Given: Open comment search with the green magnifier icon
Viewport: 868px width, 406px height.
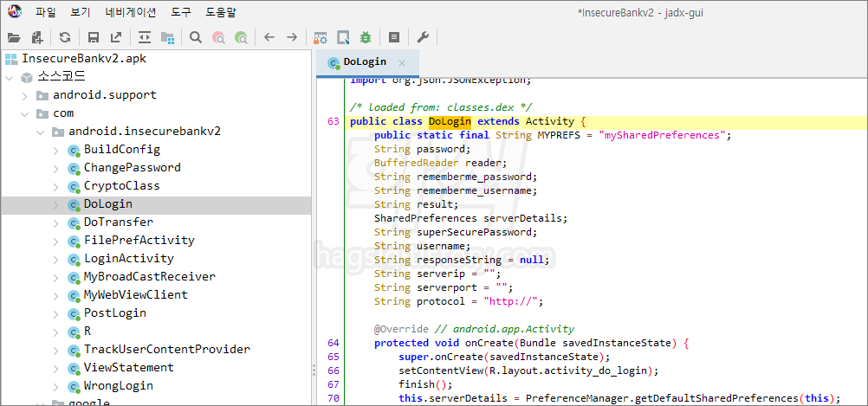Looking at the screenshot, I should [241, 37].
